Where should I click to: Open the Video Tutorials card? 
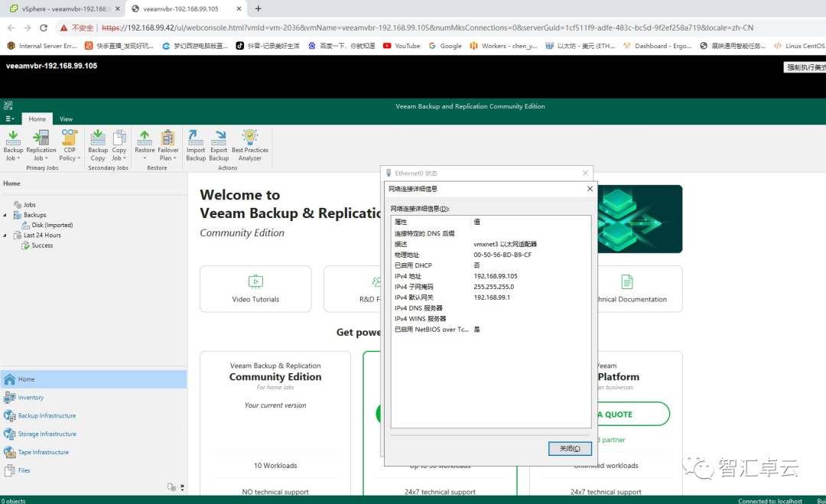point(255,289)
